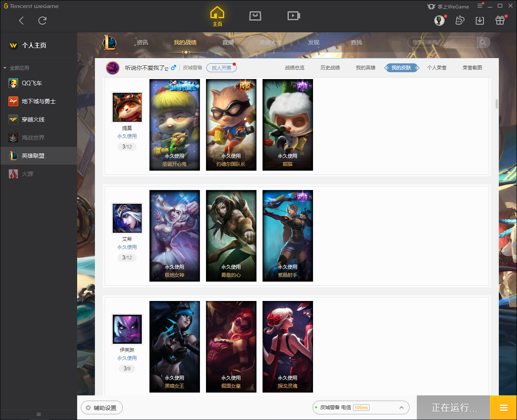The height and width of the screenshot is (420, 517).
Task: Select 英雄联盟 in the game list
Action: point(38,156)
